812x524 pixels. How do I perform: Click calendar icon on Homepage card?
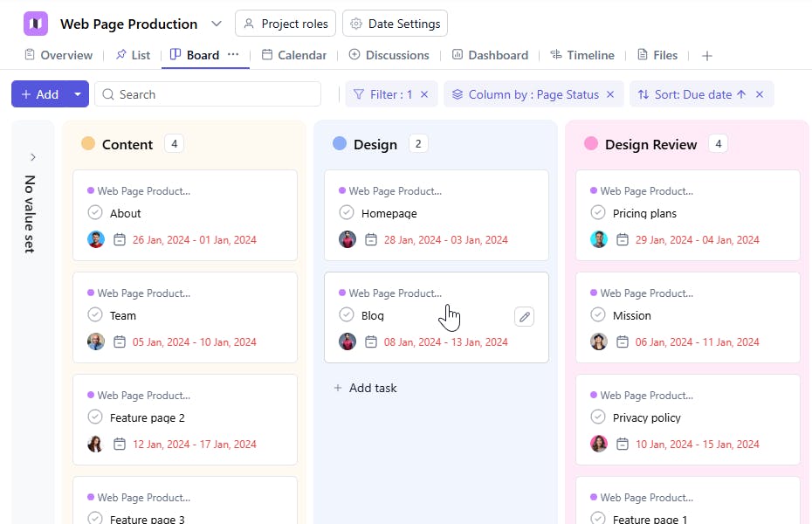(x=371, y=239)
